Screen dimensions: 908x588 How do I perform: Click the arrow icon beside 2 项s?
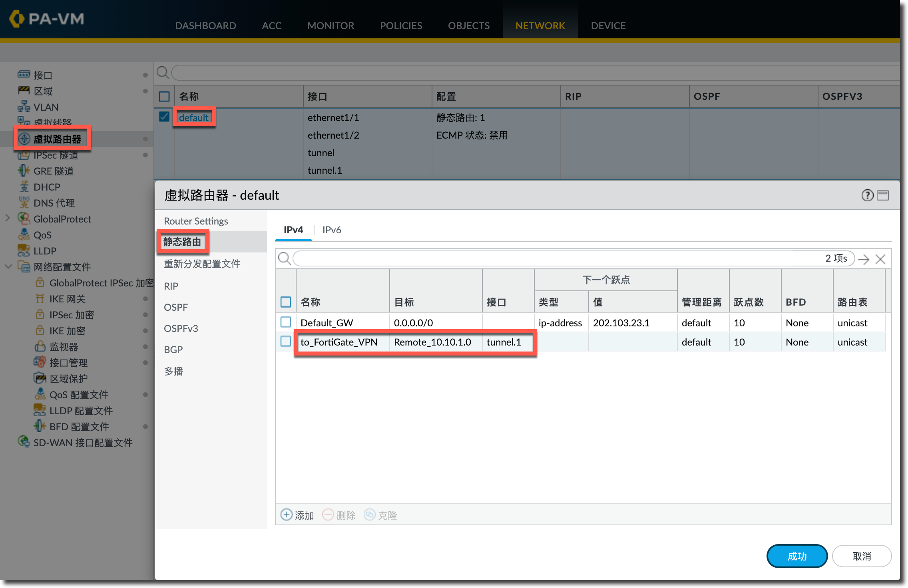pos(864,259)
